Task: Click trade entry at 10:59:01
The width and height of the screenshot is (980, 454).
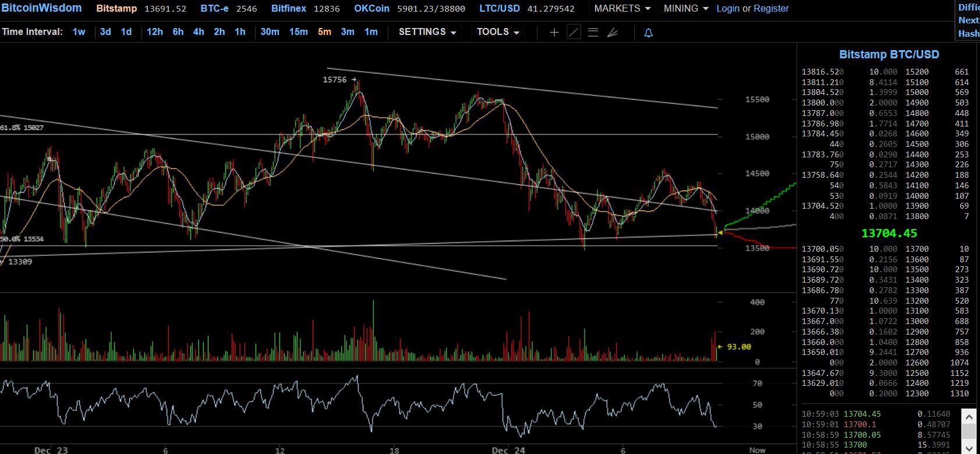Action: (x=876, y=424)
